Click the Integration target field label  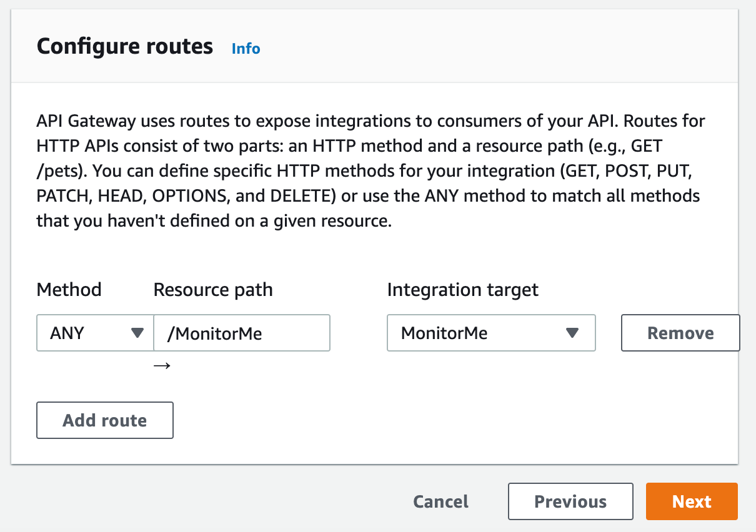point(462,290)
